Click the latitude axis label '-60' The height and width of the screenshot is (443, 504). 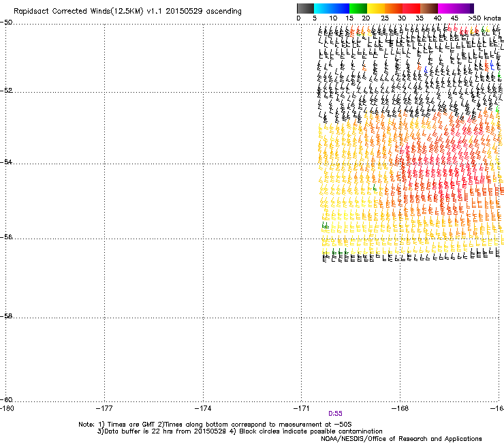6,400
